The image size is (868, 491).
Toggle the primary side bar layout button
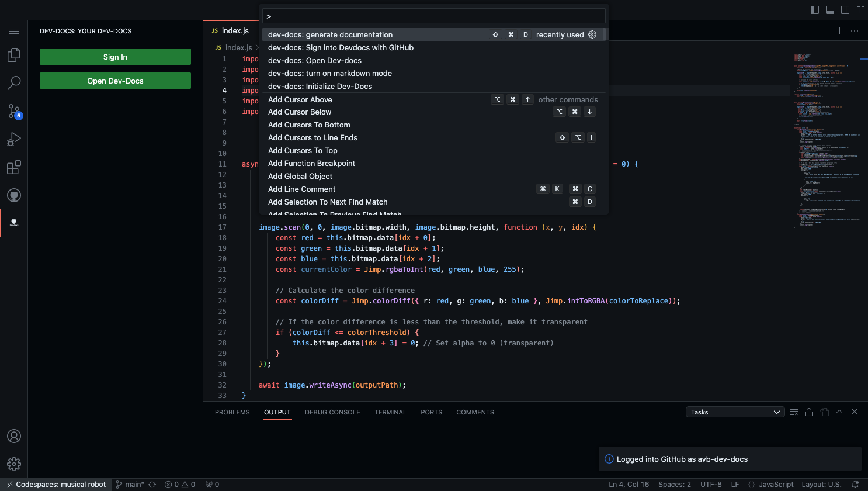pos(815,10)
